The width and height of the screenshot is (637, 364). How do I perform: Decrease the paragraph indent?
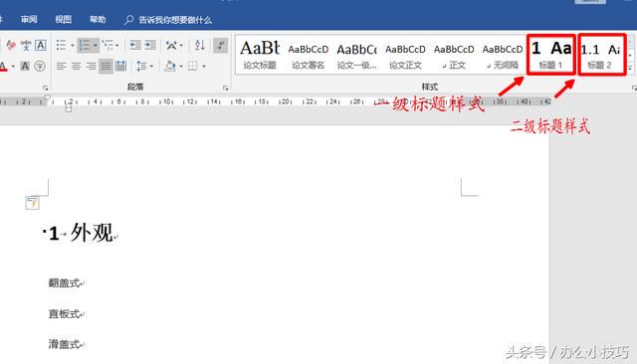[135, 45]
